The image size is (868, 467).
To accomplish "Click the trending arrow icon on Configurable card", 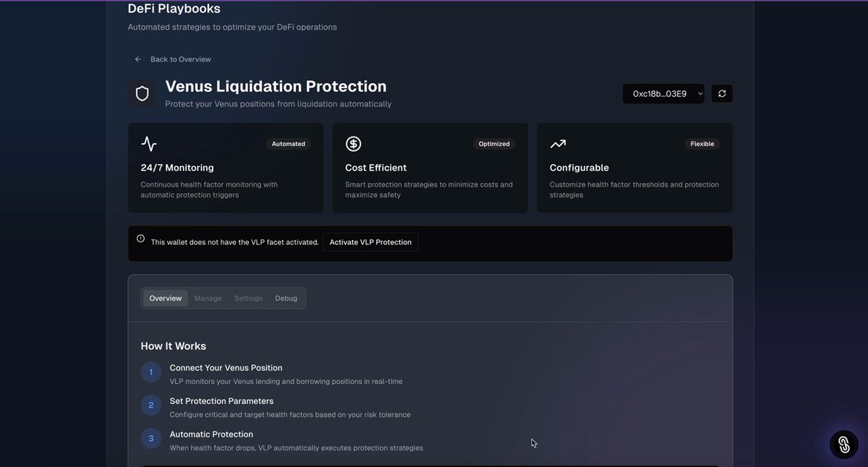I will (558, 144).
